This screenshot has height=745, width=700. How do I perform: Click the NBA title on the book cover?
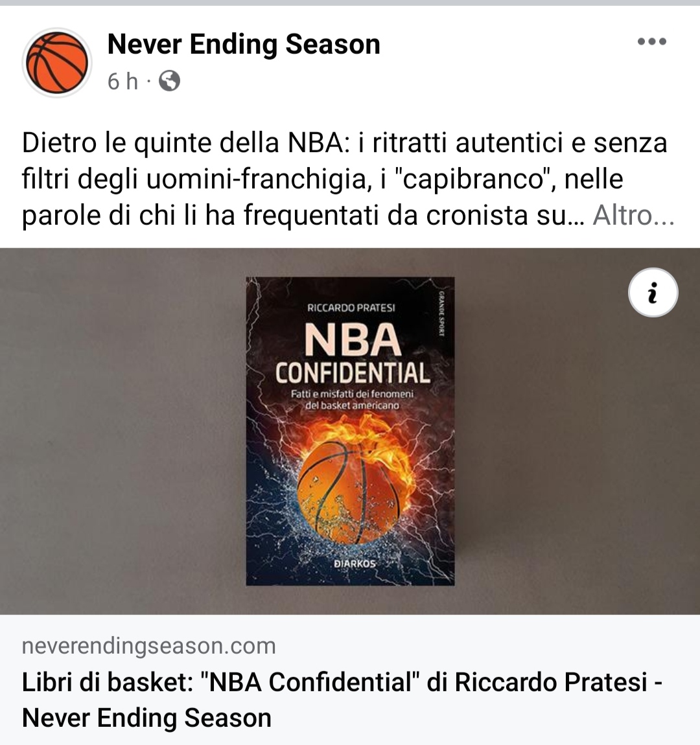tap(352, 339)
